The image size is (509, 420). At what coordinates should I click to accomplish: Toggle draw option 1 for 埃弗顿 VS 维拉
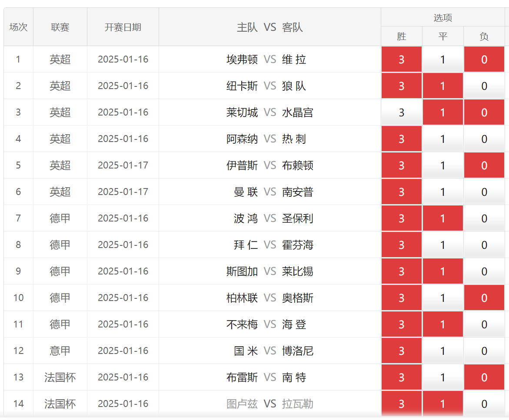click(443, 60)
